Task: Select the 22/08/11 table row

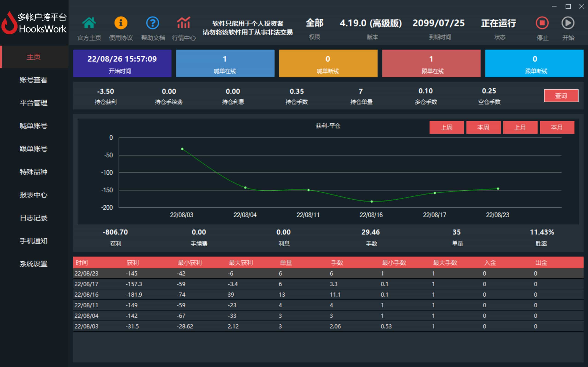Action: (328, 305)
